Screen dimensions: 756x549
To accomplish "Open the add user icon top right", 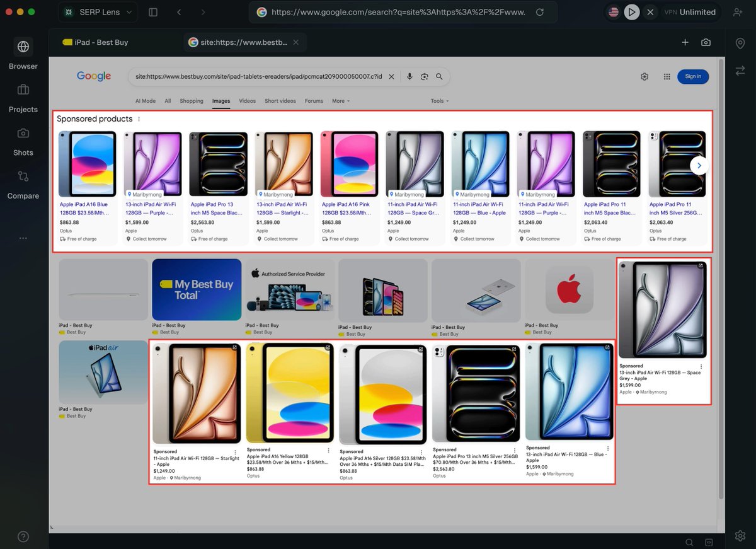I will point(738,12).
